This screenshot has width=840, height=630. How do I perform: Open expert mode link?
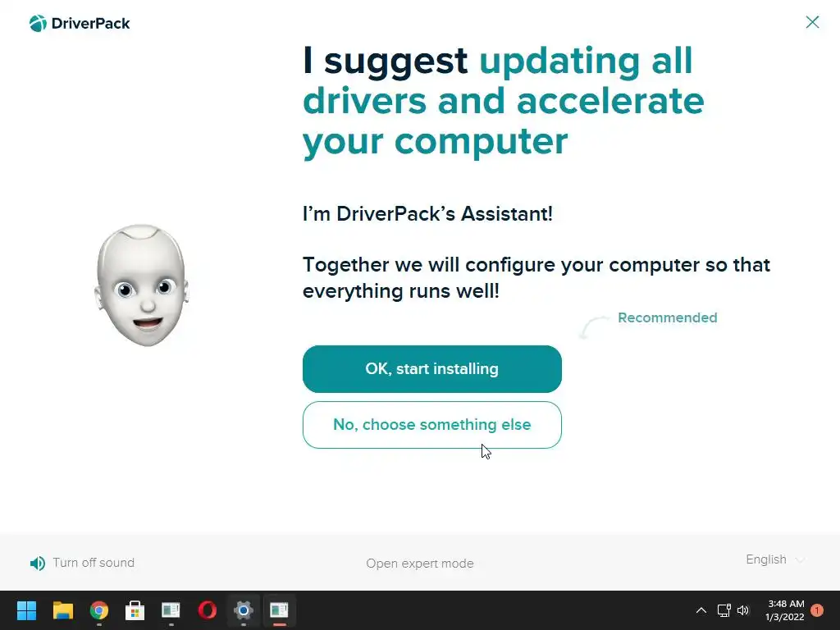420,564
